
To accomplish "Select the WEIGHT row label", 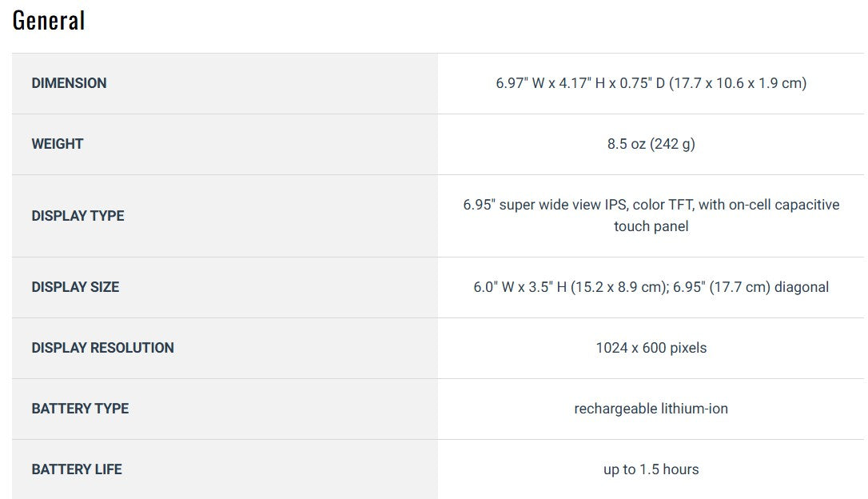I will coord(58,144).
